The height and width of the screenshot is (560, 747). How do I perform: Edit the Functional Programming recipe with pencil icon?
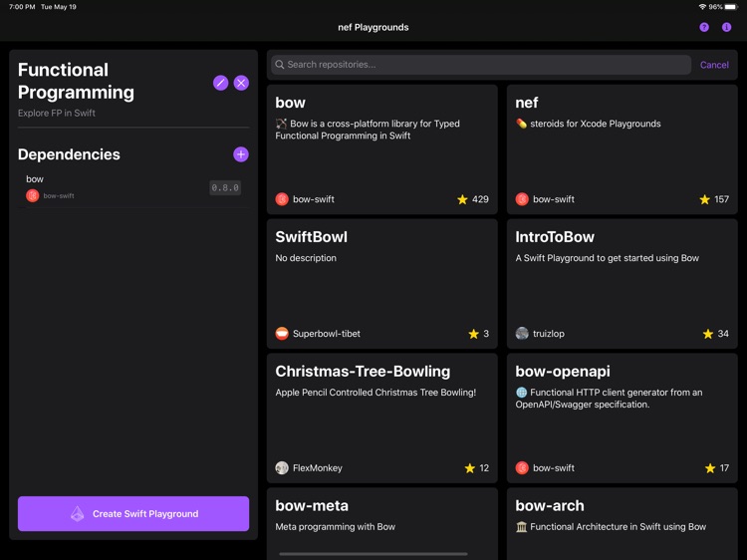point(220,83)
